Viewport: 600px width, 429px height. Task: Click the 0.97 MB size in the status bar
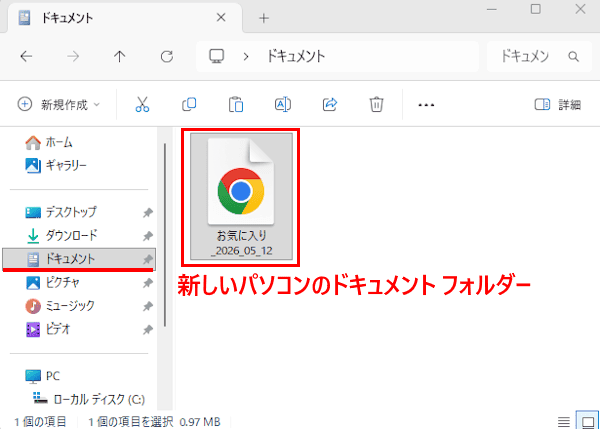click(200, 422)
